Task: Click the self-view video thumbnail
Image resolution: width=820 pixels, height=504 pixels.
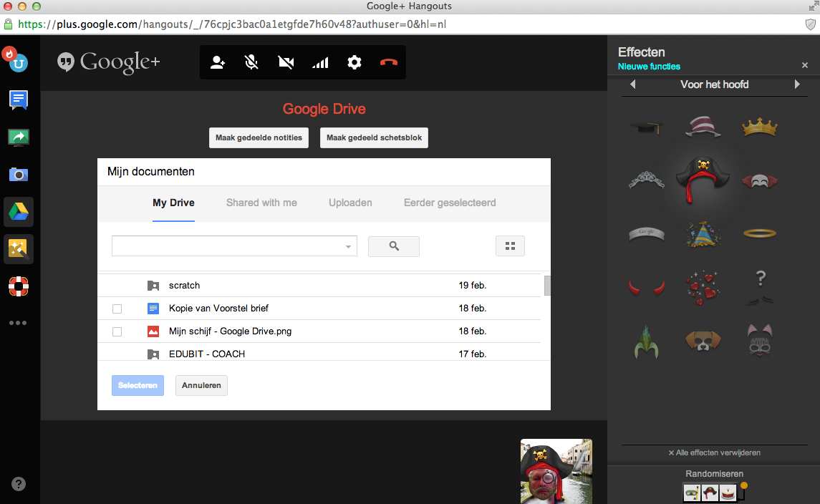Action: pyautogui.click(x=556, y=471)
